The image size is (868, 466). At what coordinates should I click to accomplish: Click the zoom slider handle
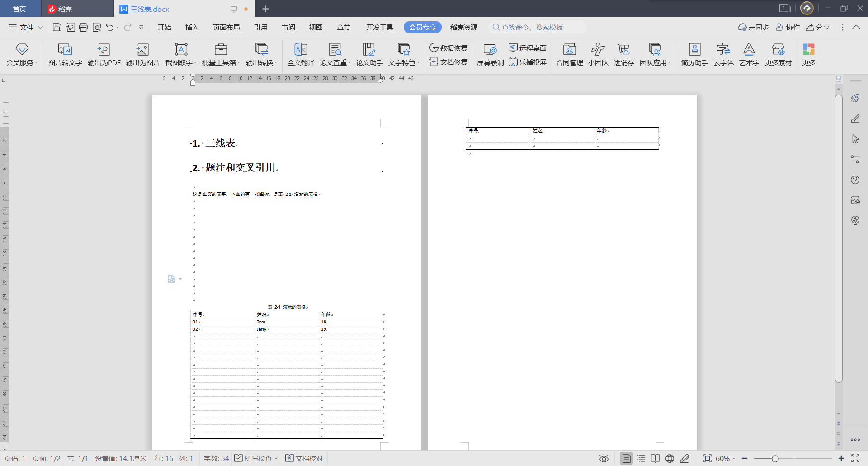pos(775,458)
